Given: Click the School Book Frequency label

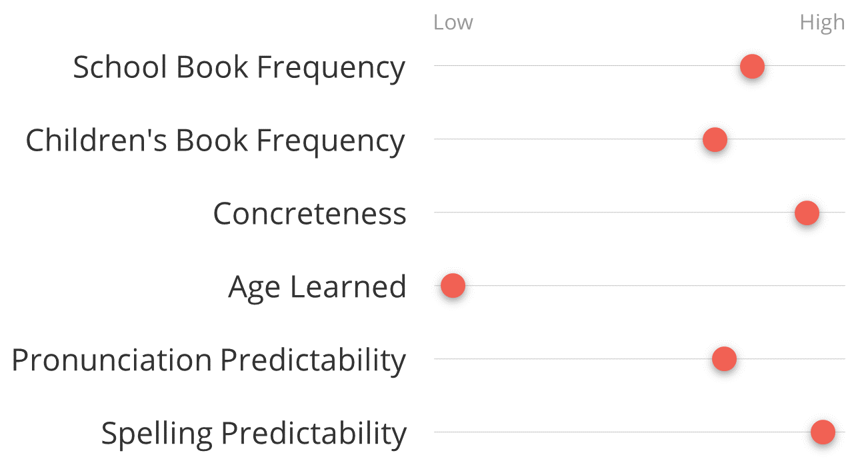Looking at the screenshot, I should pos(239,67).
